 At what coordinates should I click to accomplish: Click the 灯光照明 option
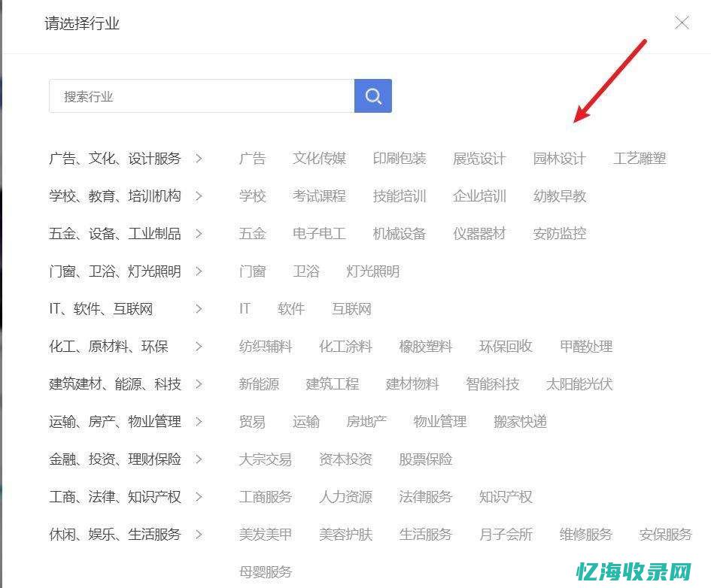[372, 271]
